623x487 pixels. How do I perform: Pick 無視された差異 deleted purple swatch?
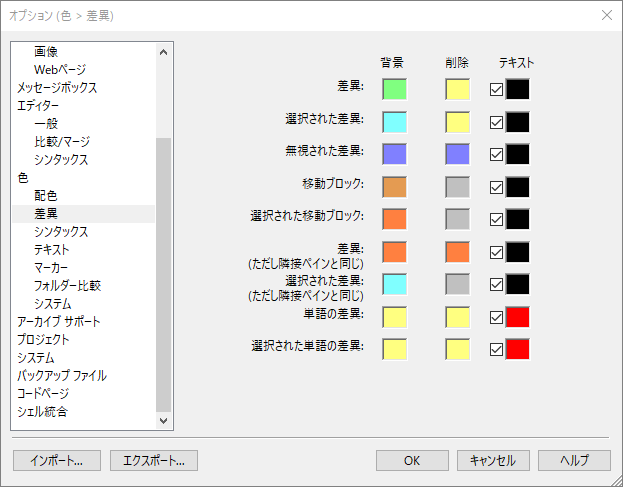458,154
